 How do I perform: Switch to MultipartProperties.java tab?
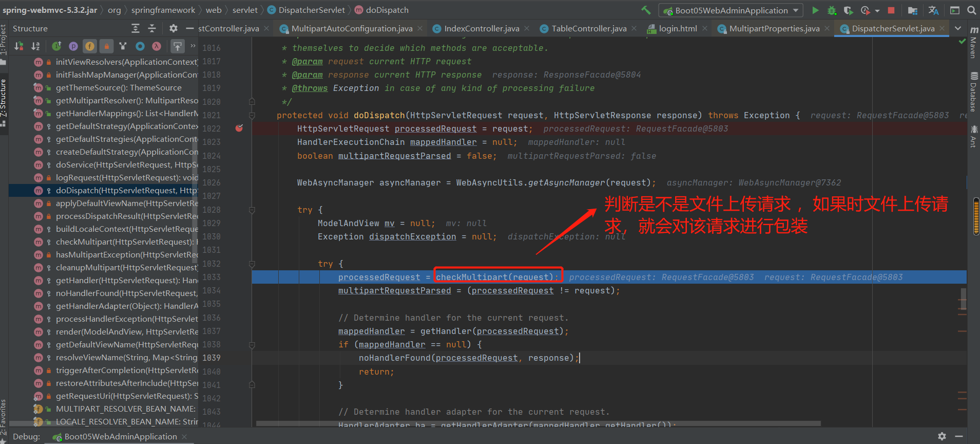774,28
